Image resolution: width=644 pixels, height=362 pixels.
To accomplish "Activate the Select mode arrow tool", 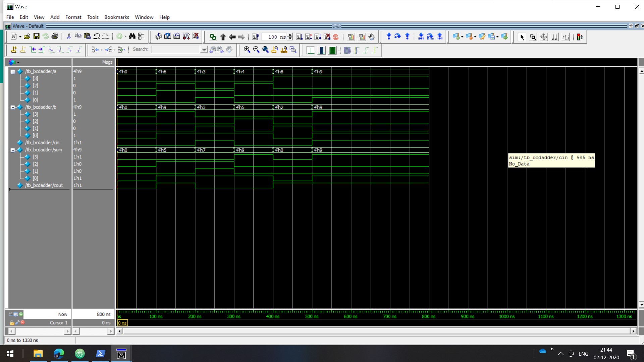I will pos(522,37).
